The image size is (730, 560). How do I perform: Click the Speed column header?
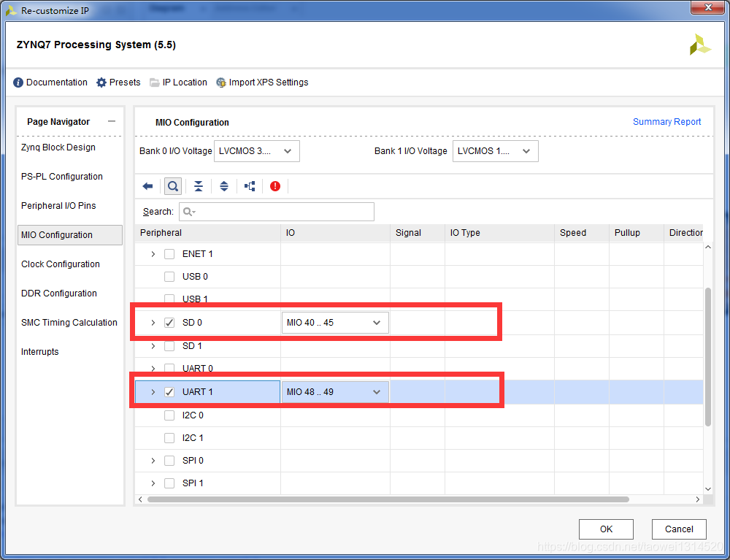pos(582,233)
